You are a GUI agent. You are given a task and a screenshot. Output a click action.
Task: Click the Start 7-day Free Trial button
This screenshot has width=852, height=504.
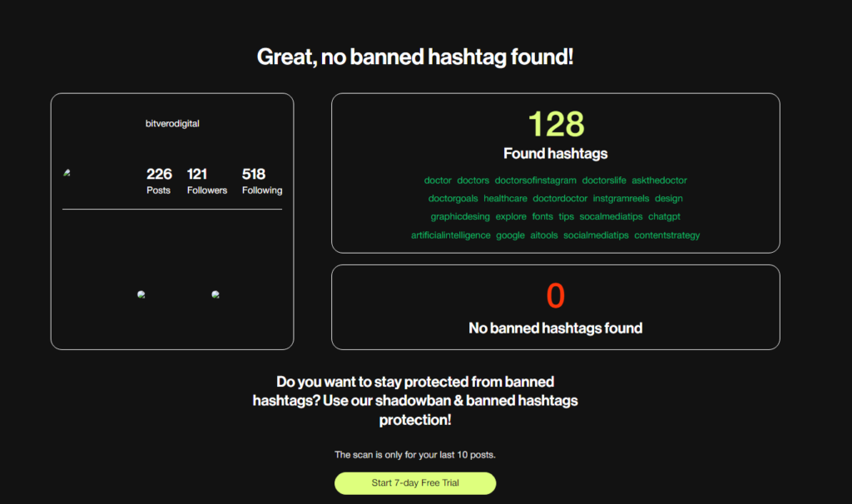[415, 483]
